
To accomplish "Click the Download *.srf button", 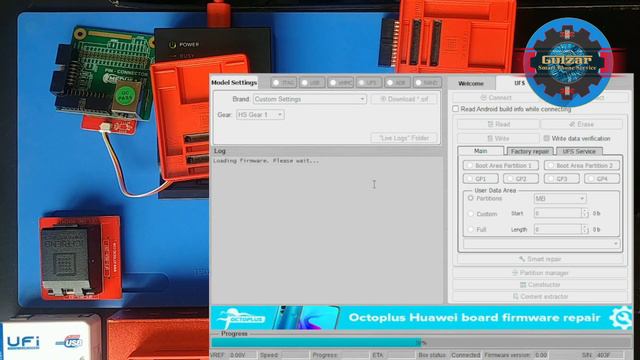I will 404,99.
